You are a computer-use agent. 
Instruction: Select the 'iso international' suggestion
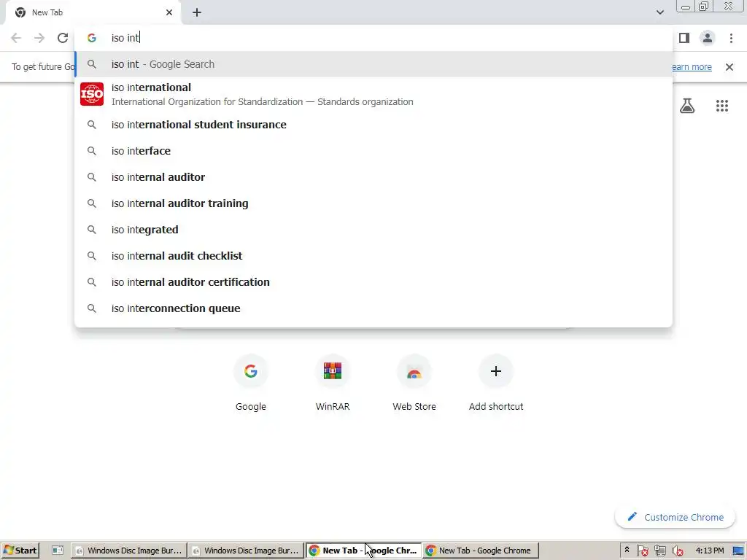click(373, 94)
